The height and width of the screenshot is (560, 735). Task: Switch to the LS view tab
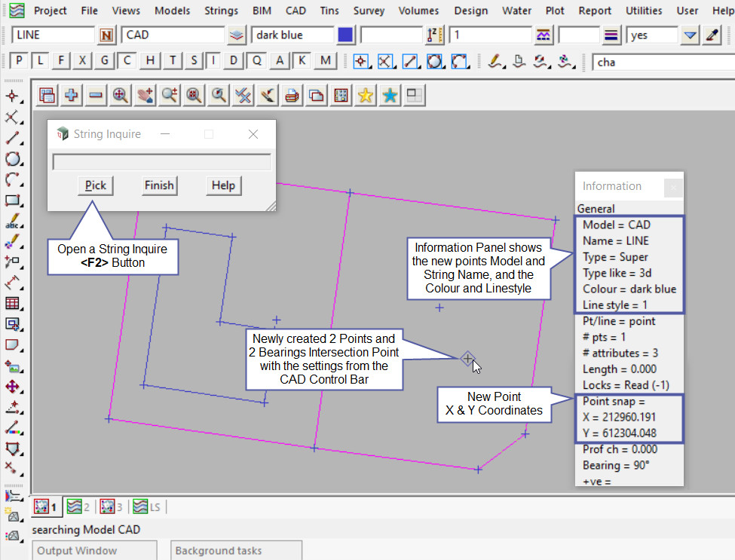149,506
